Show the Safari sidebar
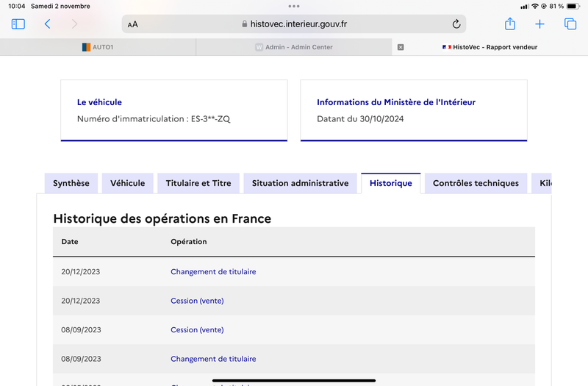This screenshot has height=386, width=588. pos(18,24)
